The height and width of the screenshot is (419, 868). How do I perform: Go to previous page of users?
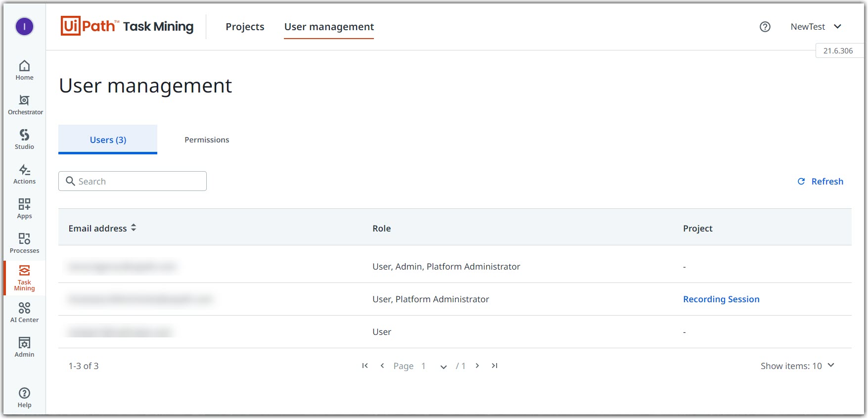[382, 366]
